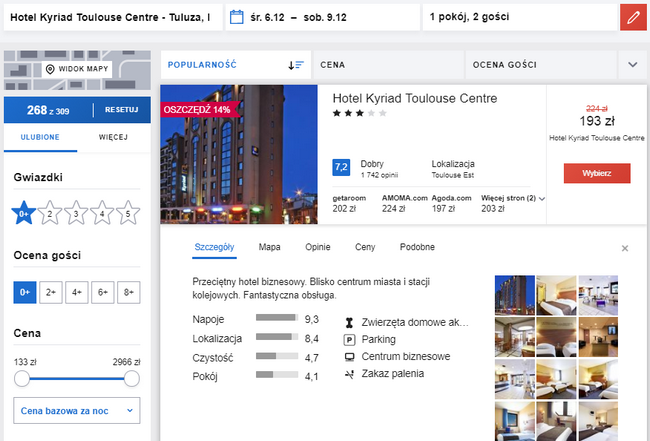
Task: Click the map pin icon in Widok mapy
Action: coord(50,69)
